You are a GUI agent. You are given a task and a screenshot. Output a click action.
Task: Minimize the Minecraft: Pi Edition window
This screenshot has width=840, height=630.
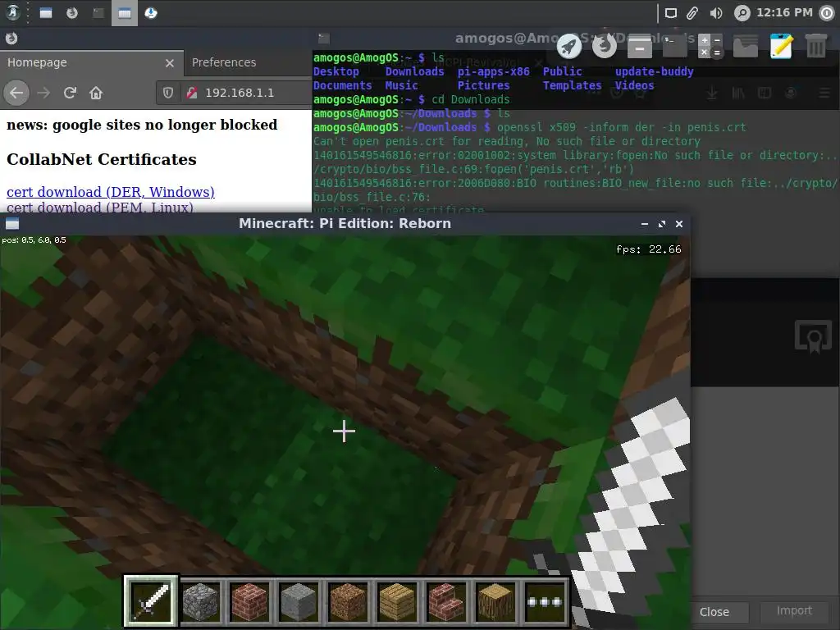click(x=645, y=224)
